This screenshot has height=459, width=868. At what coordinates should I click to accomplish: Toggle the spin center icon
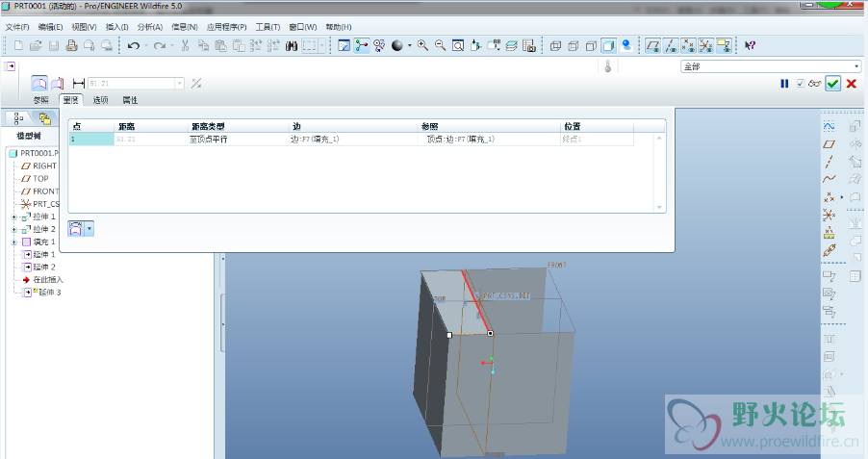click(362, 46)
